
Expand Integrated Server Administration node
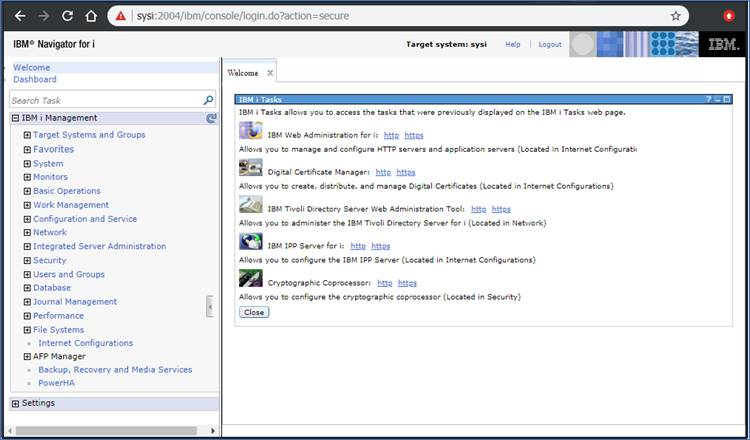click(x=27, y=246)
